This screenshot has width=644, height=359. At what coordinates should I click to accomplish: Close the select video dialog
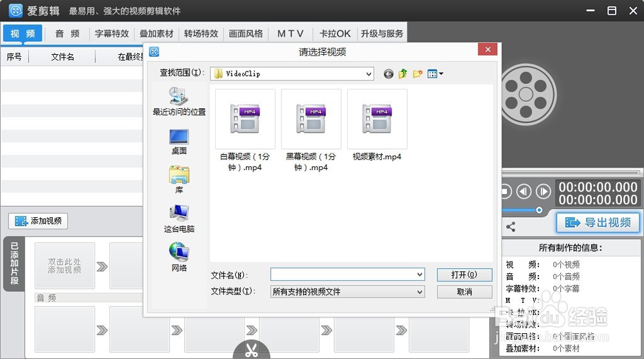pyautogui.click(x=488, y=50)
